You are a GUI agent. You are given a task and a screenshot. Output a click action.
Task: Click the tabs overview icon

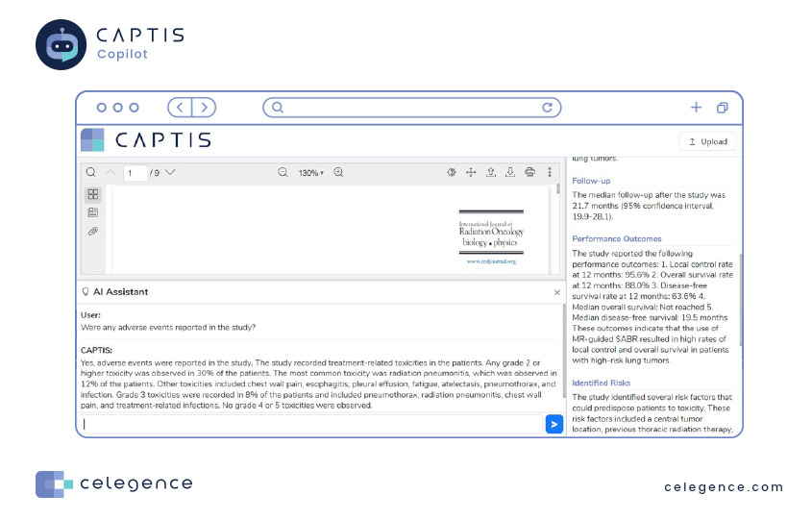[722, 108]
